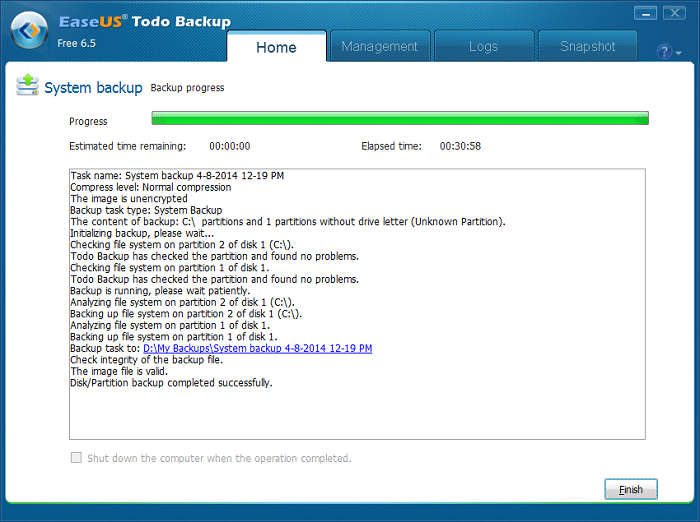700x522 pixels.
Task: Select 'Analyzing file system on partition 2 of disk 1 (C:\).' line
Action: [x=183, y=302]
